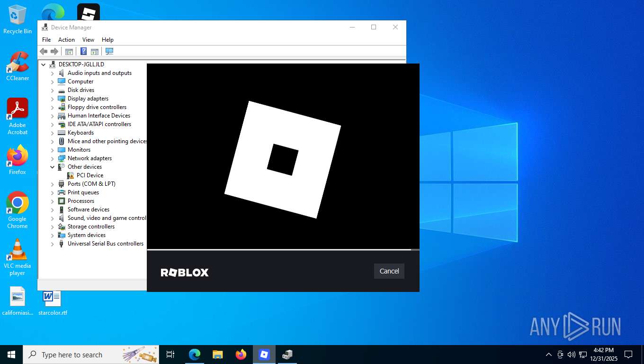Select the Display adapters category icon

pos(62,99)
